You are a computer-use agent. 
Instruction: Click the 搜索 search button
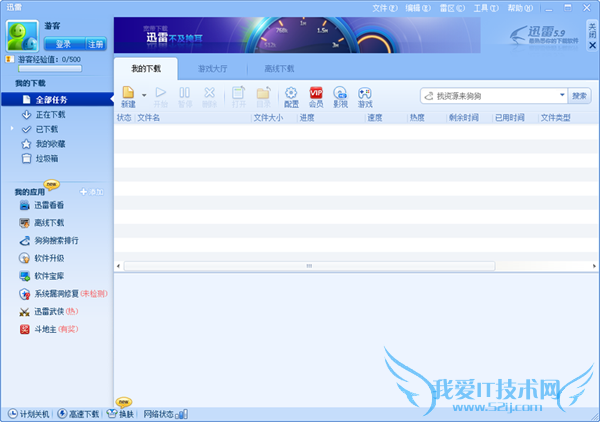[x=579, y=96]
